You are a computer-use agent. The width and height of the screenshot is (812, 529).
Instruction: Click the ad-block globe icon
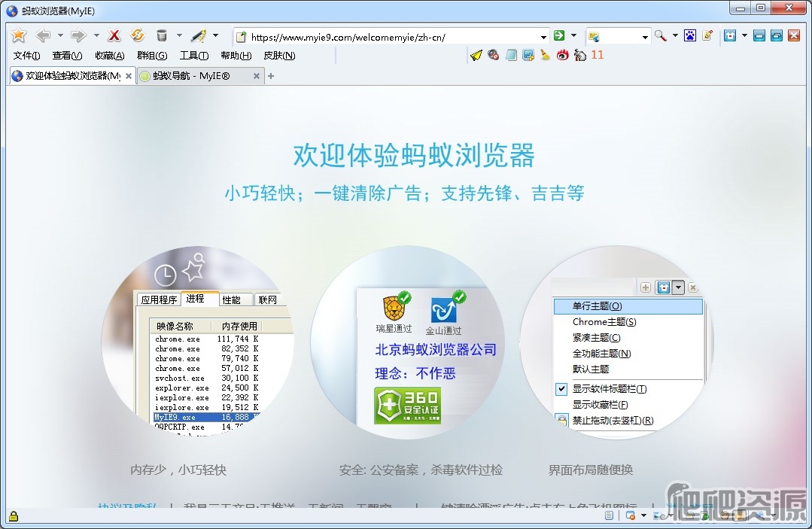(x=494, y=55)
